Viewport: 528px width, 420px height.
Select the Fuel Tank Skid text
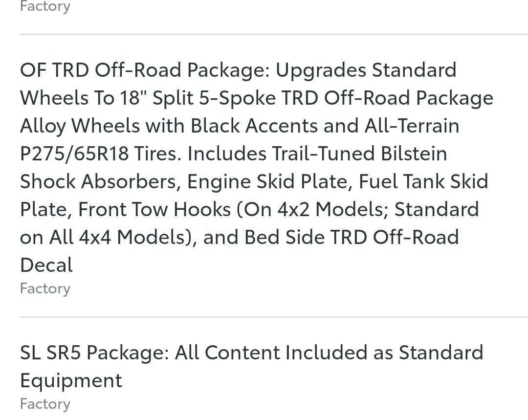[423, 182]
